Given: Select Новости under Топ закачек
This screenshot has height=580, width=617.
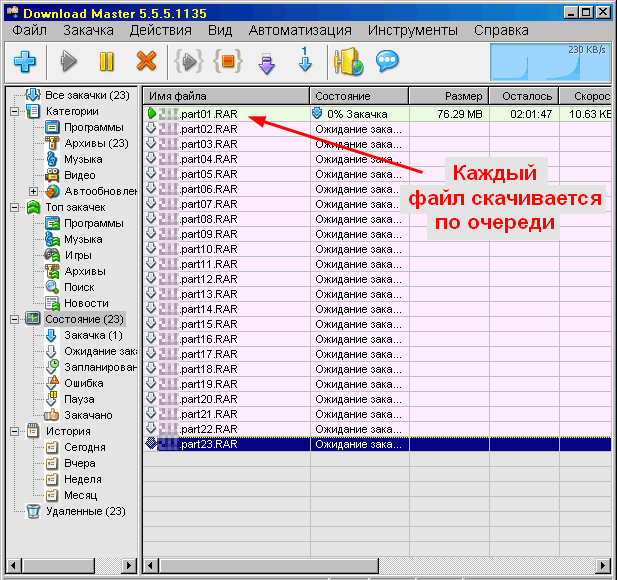Looking at the screenshot, I should point(86,303).
